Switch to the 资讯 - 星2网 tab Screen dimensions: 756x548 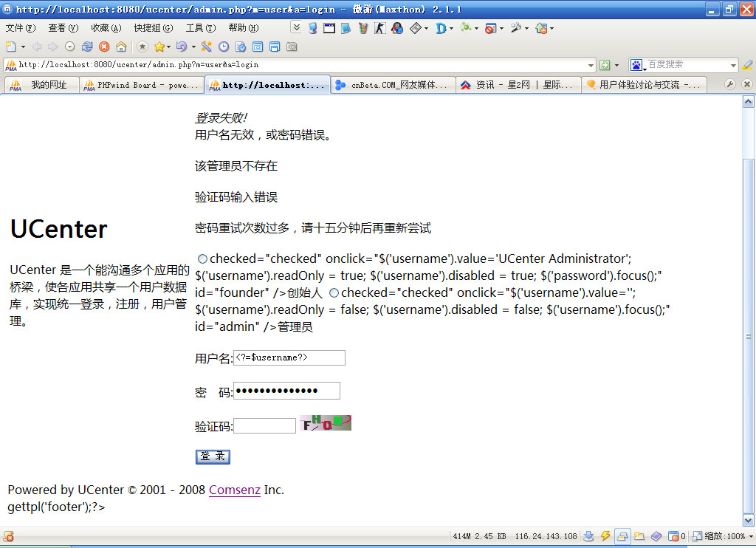pyautogui.click(x=518, y=85)
